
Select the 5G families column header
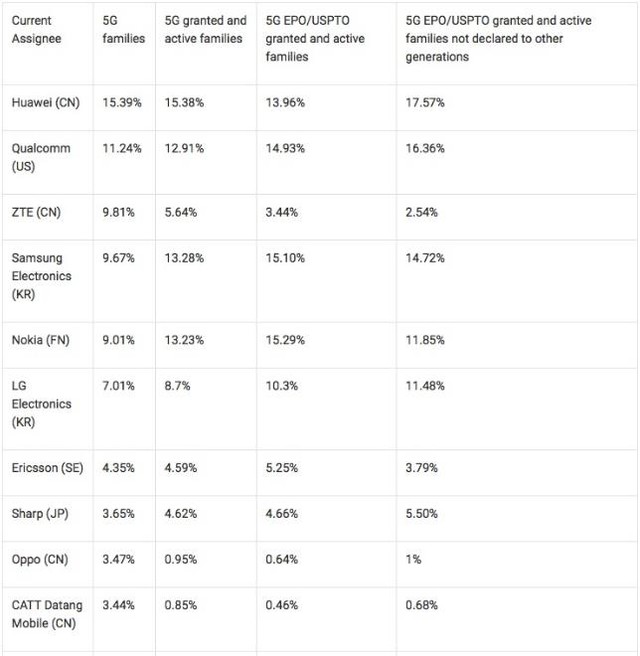coord(124,29)
